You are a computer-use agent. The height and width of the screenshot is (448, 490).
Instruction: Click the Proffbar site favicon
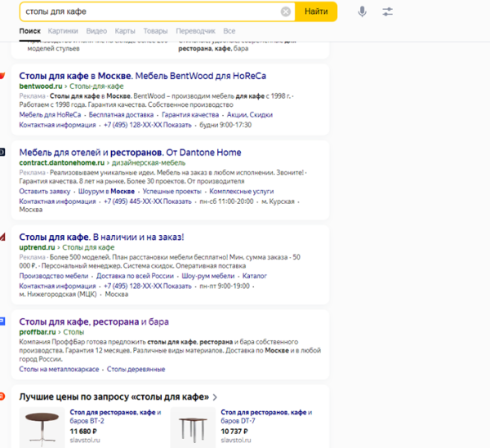click(x=2, y=322)
